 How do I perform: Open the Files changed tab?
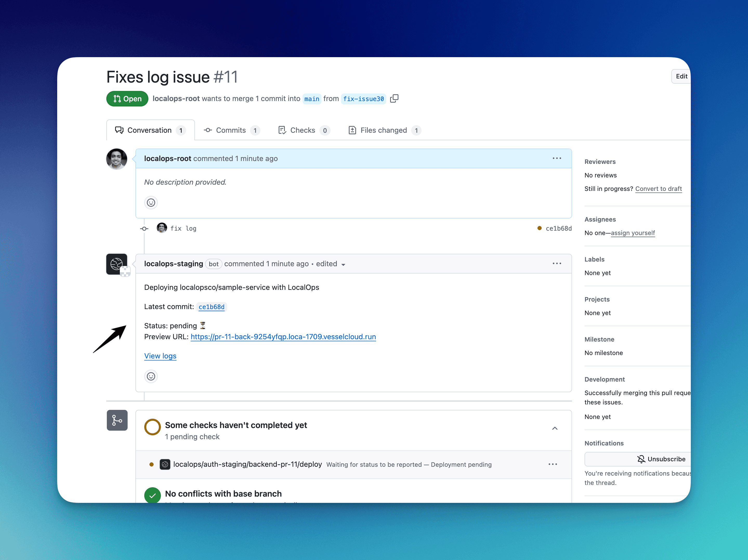point(384,130)
